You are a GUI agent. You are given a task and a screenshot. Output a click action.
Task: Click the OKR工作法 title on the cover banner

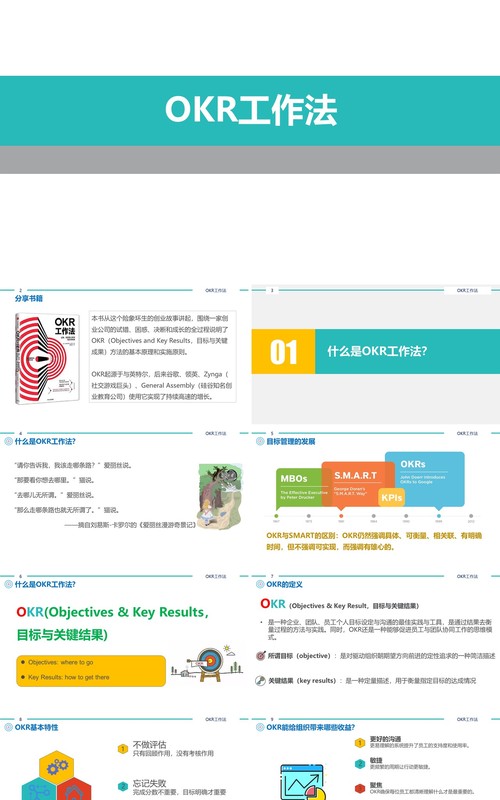click(x=251, y=110)
